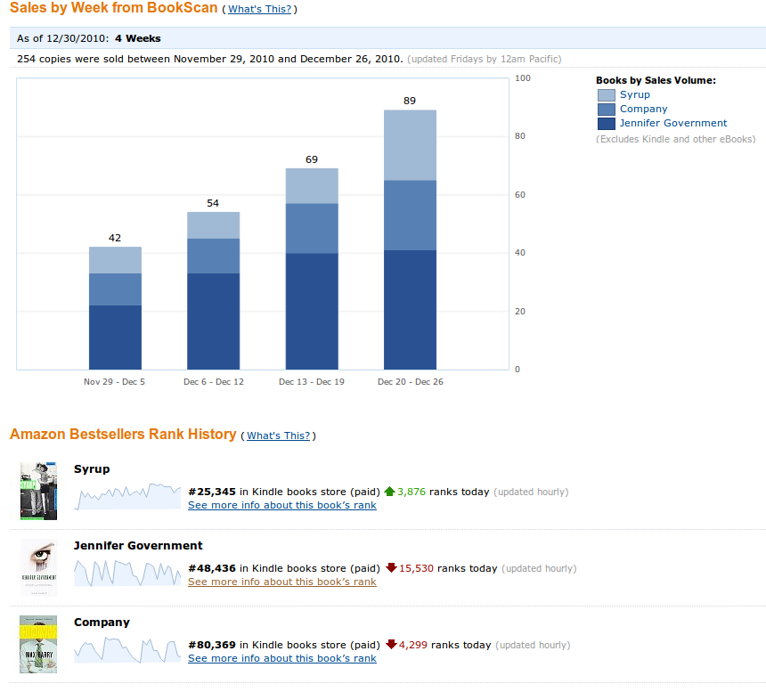The image size is (766, 700).
Task: Click the 'Jennifer Government' title in rank history
Action: pyautogui.click(x=138, y=546)
